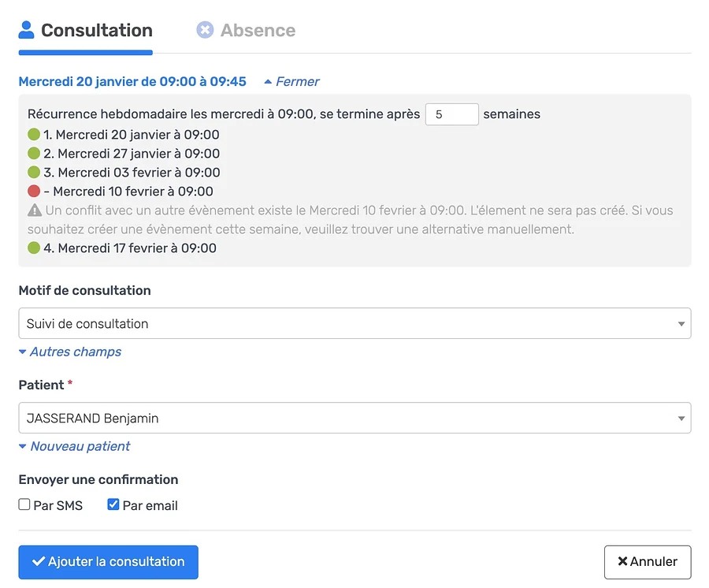Open the Patient JASSERAND Benjamin dropdown
The width and height of the screenshot is (709, 588).
354,418
